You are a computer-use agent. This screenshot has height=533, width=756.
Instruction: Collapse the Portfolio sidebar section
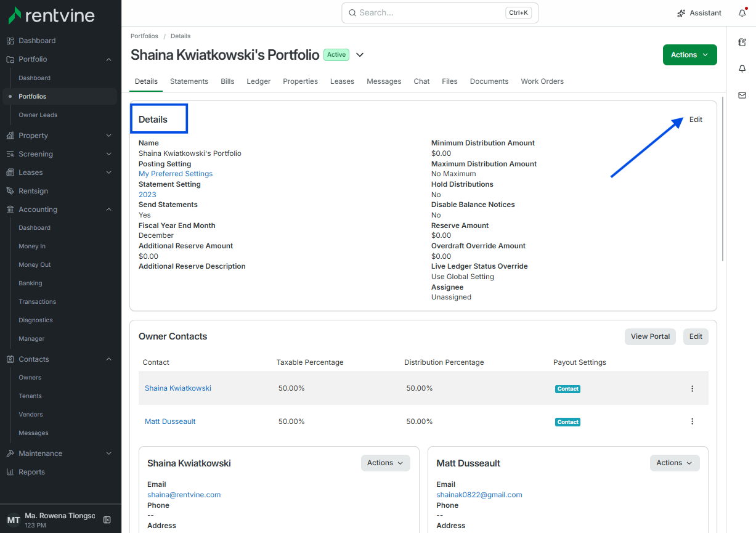108,60
